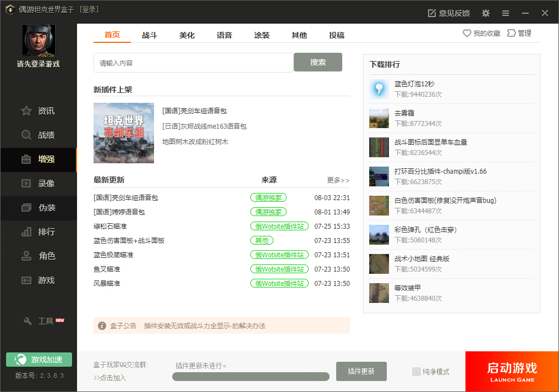This screenshot has height=392, width=559.
Task: Expand the 更多>> link for more updates
Action: tap(338, 180)
